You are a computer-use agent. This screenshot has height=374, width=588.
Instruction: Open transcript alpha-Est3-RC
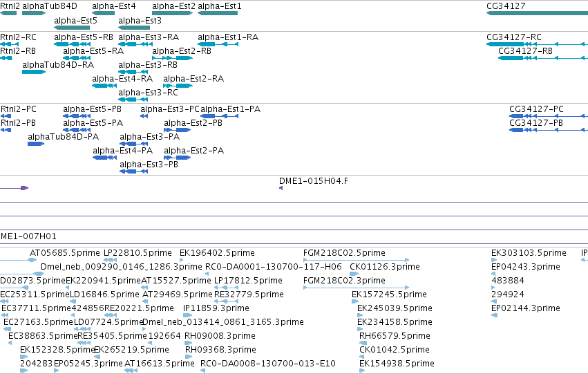click(x=148, y=93)
